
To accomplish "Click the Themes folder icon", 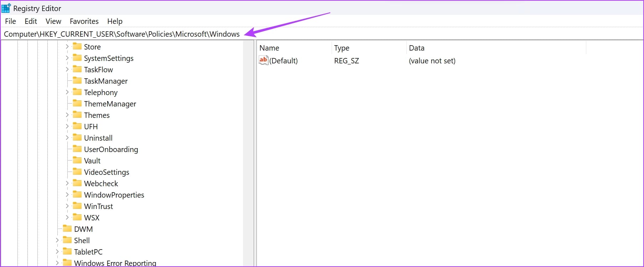I will (77, 115).
